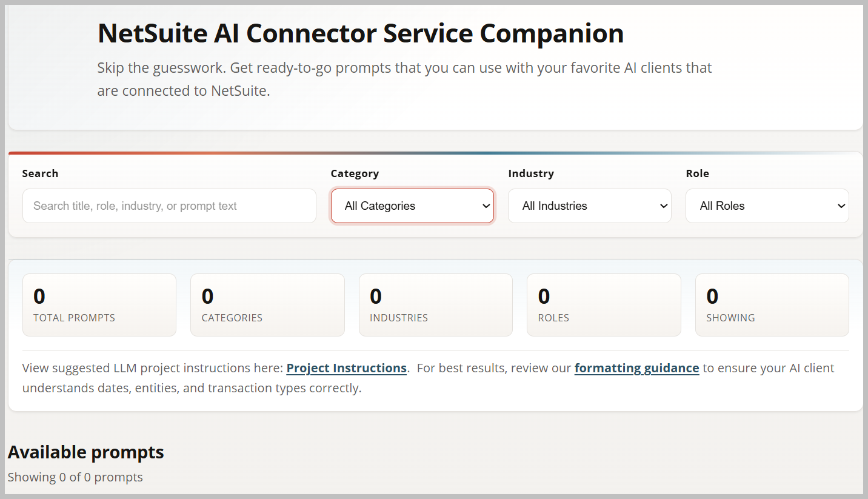
Task: Expand the All Industries dropdown
Action: point(590,206)
